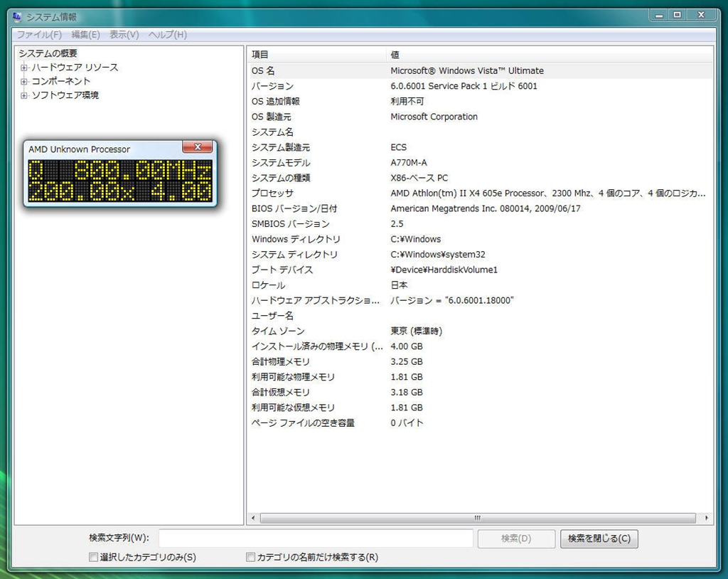728x579 pixels.
Task: Select ページ ファイルの空き容量 row
Action: click(x=480, y=423)
